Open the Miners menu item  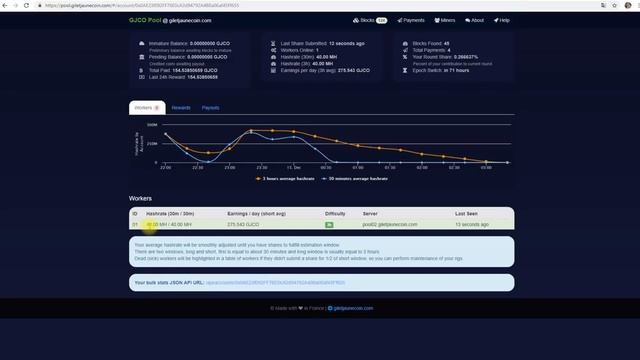pyautogui.click(x=444, y=20)
